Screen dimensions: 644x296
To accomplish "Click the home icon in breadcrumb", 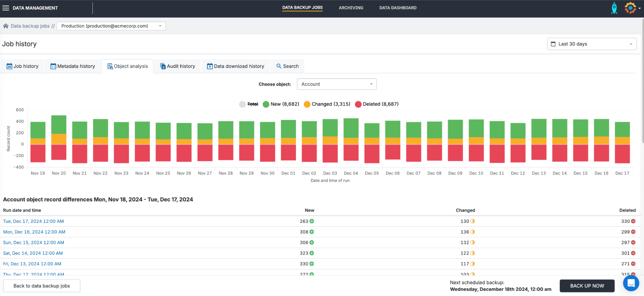I will click(x=6, y=26).
